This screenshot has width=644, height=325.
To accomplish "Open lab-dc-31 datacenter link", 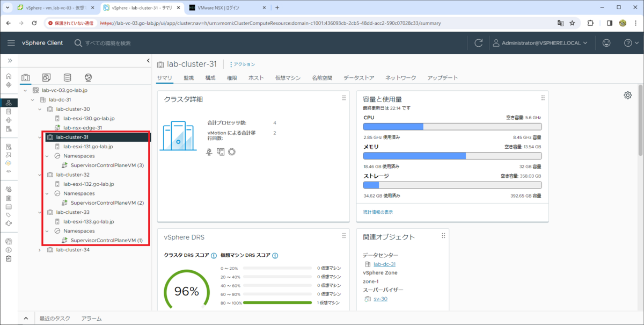I will pos(384,264).
